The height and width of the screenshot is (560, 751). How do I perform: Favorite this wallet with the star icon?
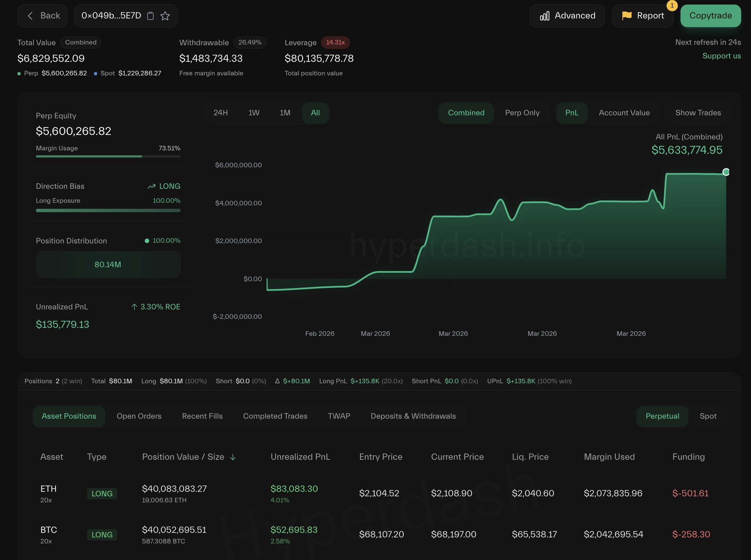pos(165,16)
